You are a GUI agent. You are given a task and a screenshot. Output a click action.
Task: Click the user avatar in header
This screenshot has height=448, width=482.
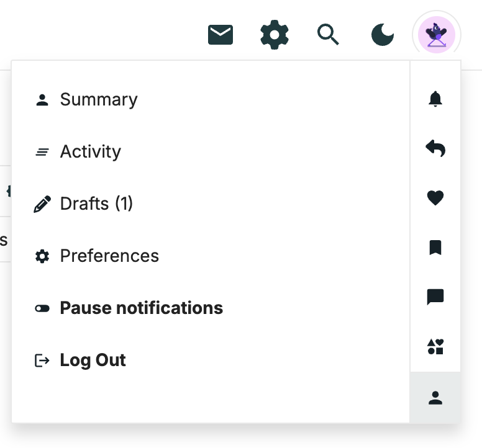[x=437, y=35]
